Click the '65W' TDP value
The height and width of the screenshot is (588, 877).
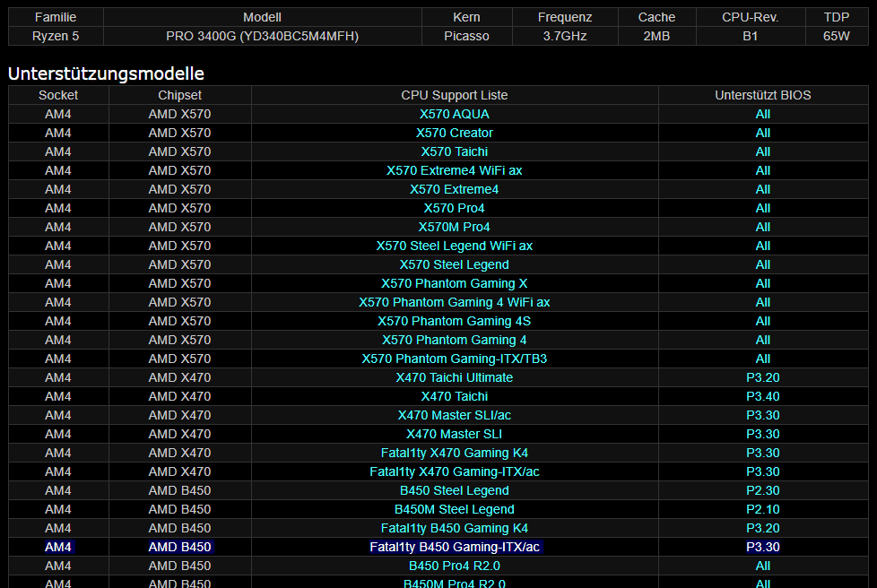(x=836, y=37)
